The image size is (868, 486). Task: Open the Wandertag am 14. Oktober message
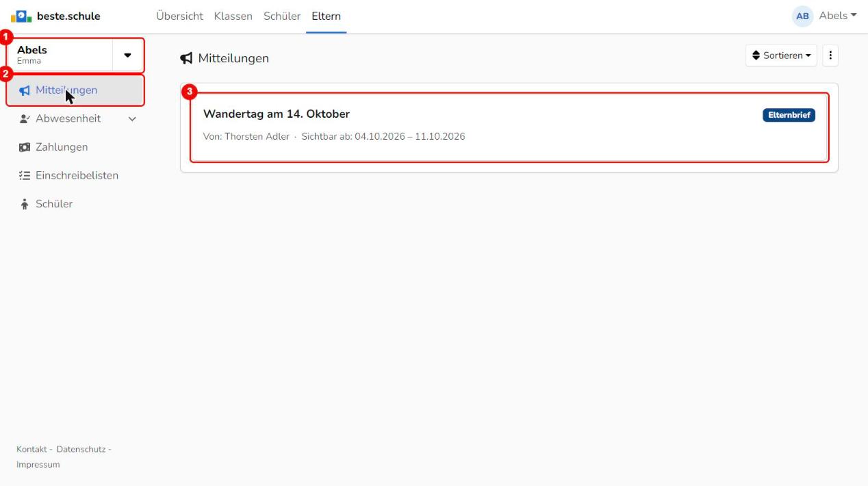point(509,127)
